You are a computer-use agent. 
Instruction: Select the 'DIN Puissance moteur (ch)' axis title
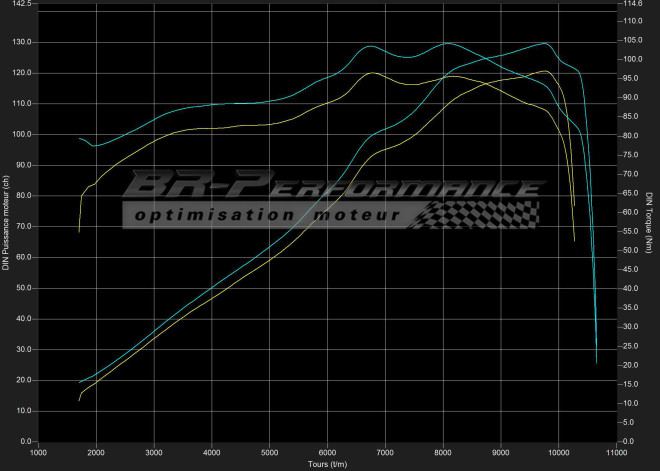tap(6, 221)
